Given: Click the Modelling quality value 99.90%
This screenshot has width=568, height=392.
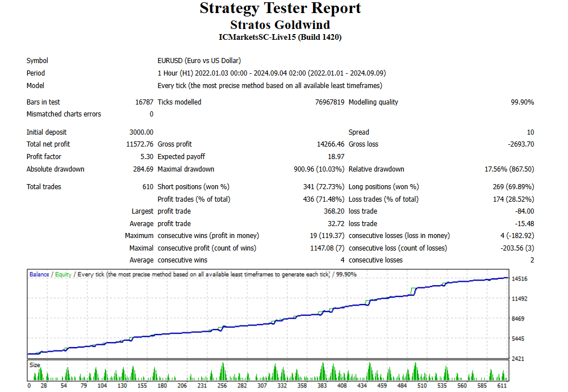Looking at the screenshot, I should [523, 102].
